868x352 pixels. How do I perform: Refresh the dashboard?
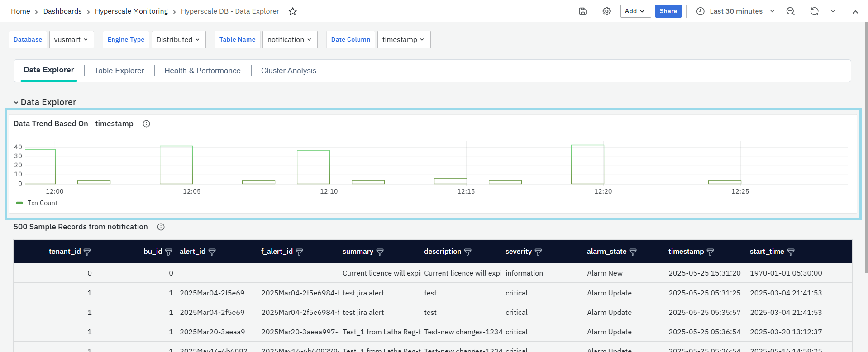point(815,11)
